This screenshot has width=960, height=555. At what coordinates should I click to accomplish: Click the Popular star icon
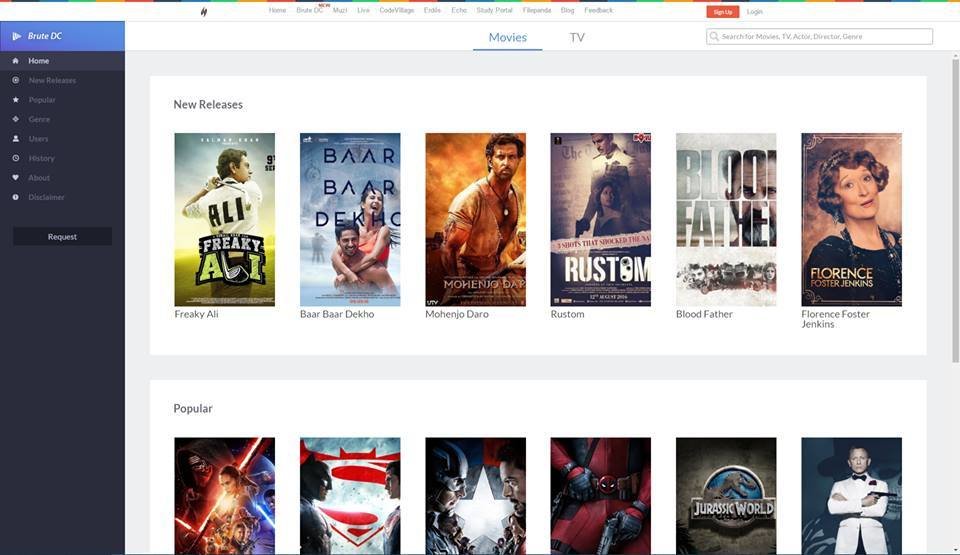click(x=15, y=100)
